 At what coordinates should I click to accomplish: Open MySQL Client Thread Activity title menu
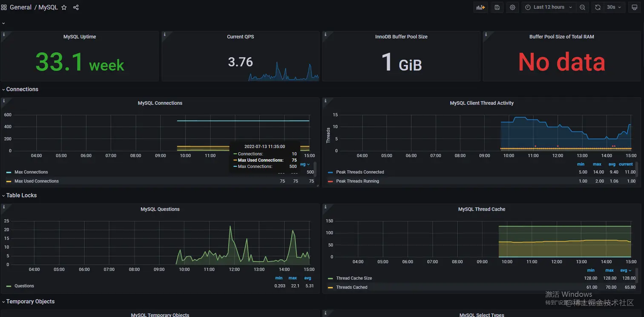point(482,103)
